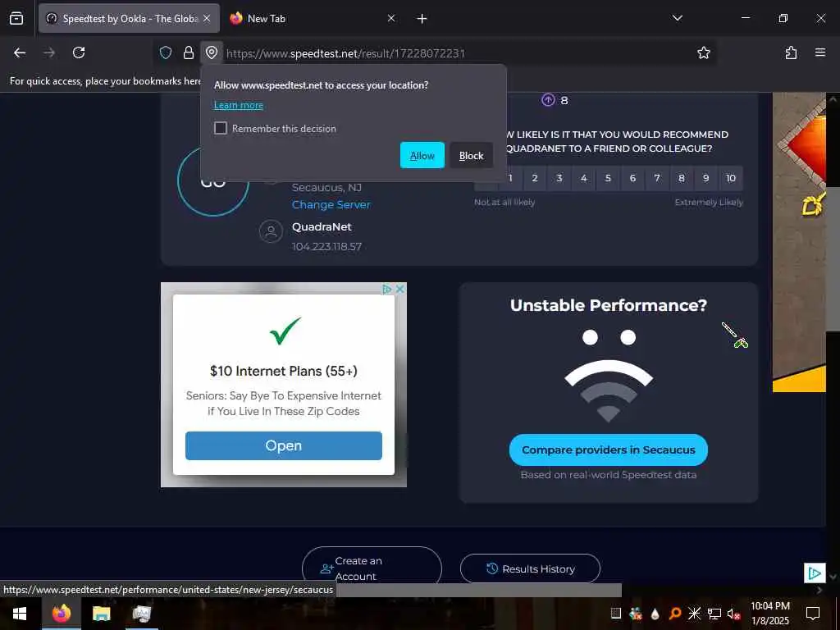Image resolution: width=840 pixels, height=630 pixels.
Task: Open the Windows notification center icon
Action: 813,614
